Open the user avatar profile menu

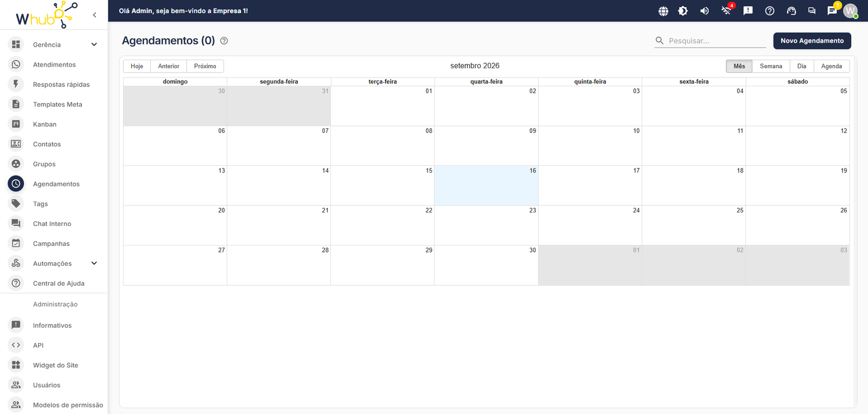coord(851,11)
